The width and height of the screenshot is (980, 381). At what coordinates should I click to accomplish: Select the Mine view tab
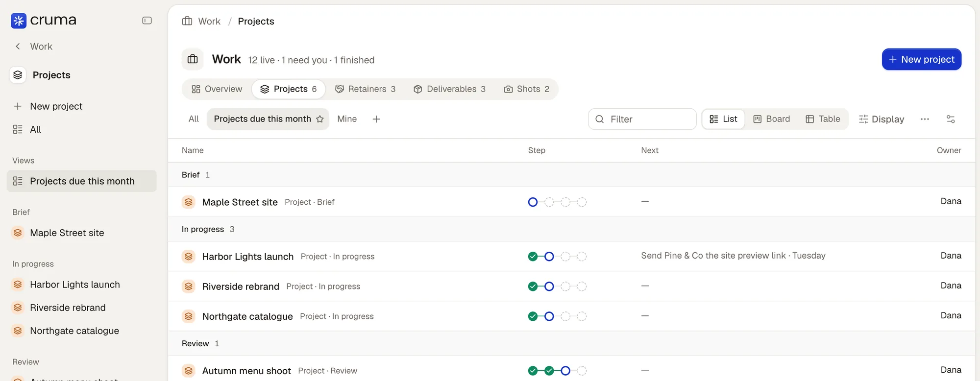(347, 119)
